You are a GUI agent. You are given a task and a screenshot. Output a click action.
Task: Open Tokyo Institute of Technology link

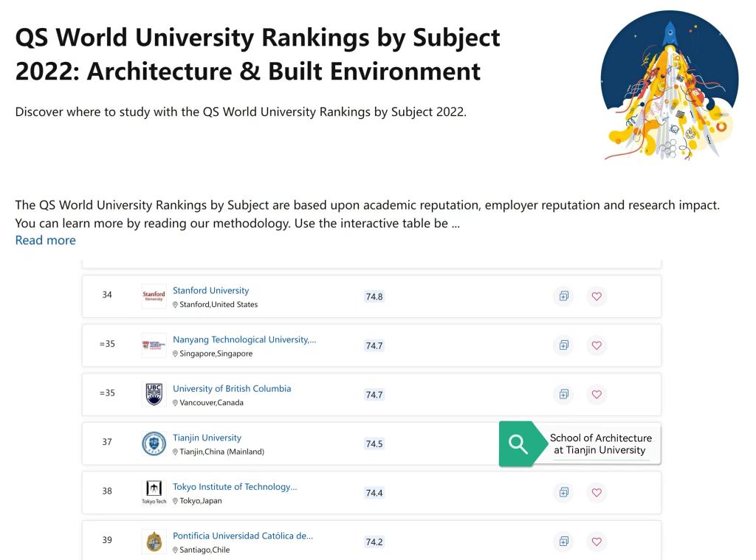click(235, 487)
